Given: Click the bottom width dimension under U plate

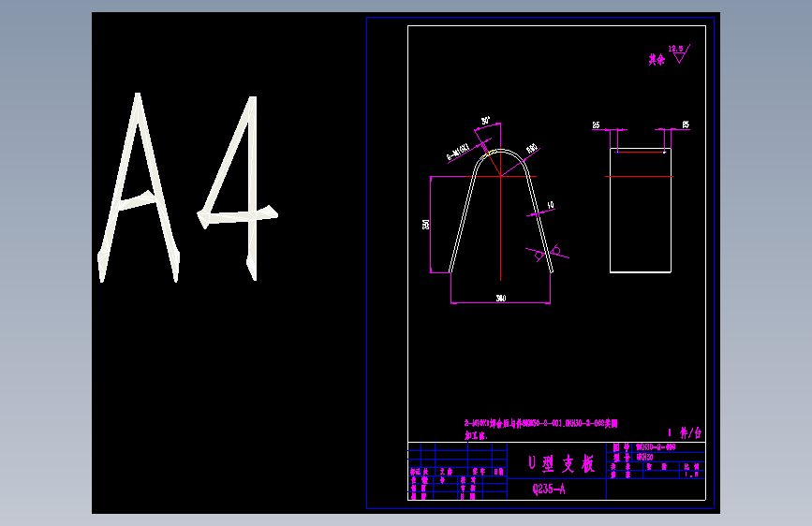Looking at the screenshot, I should pos(501,298).
